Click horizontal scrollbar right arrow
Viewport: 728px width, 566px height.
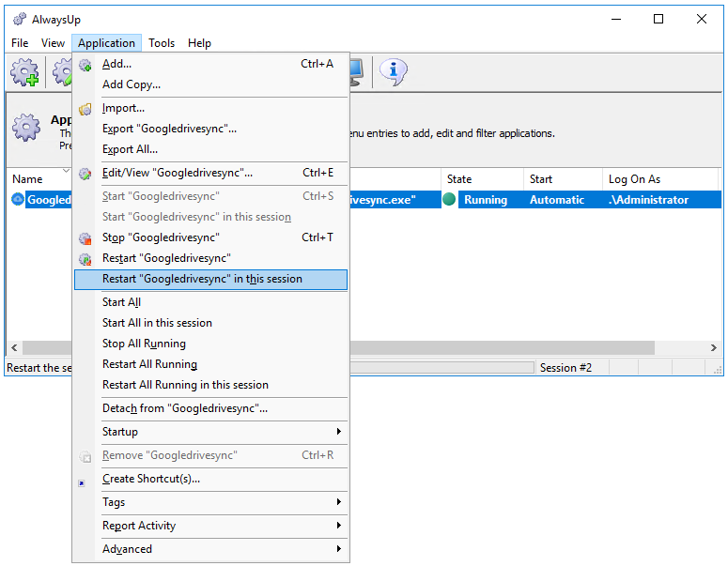point(713,347)
